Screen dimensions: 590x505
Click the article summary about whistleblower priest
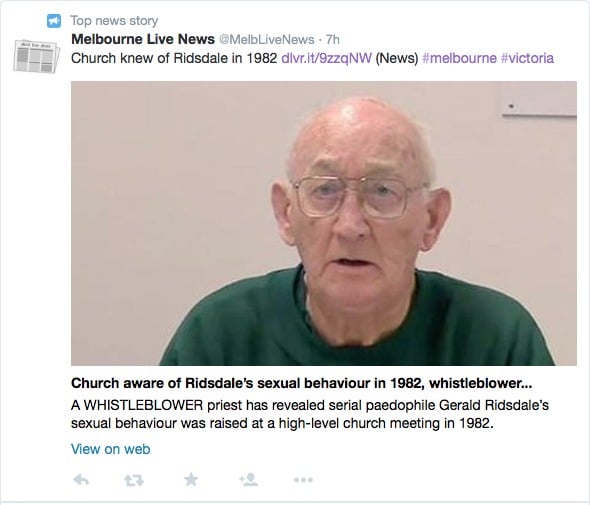click(x=310, y=414)
